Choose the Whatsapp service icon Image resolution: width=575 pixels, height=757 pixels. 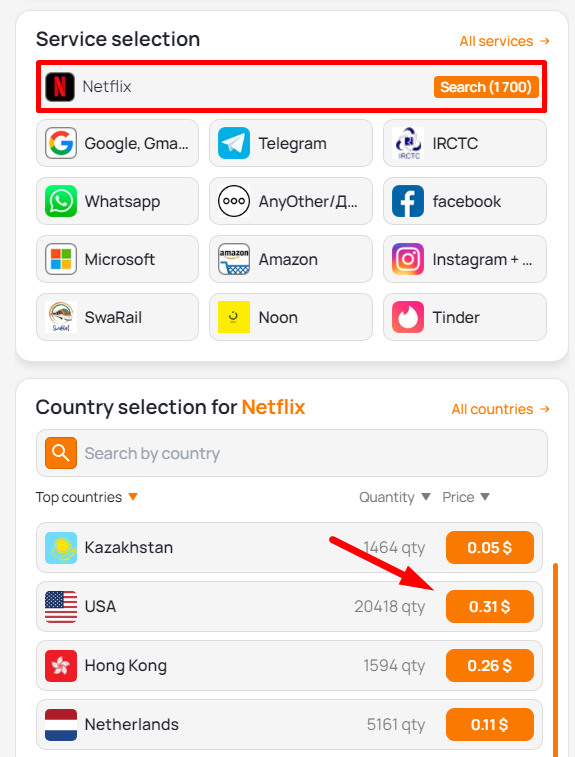coord(61,201)
